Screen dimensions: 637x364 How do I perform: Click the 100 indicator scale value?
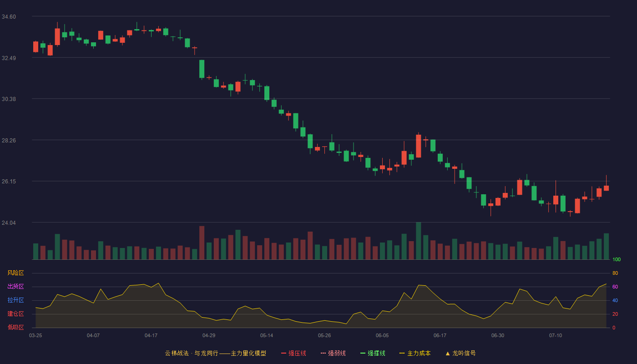(x=617, y=260)
